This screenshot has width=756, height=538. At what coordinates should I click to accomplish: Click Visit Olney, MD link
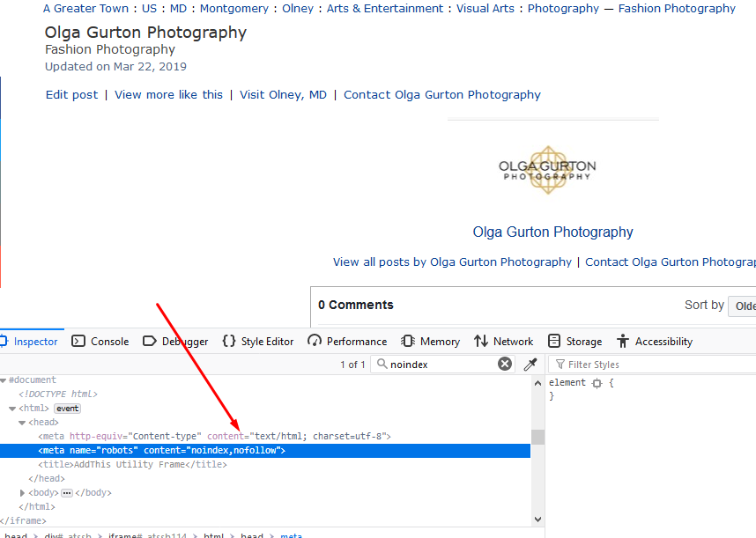coord(284,95)
